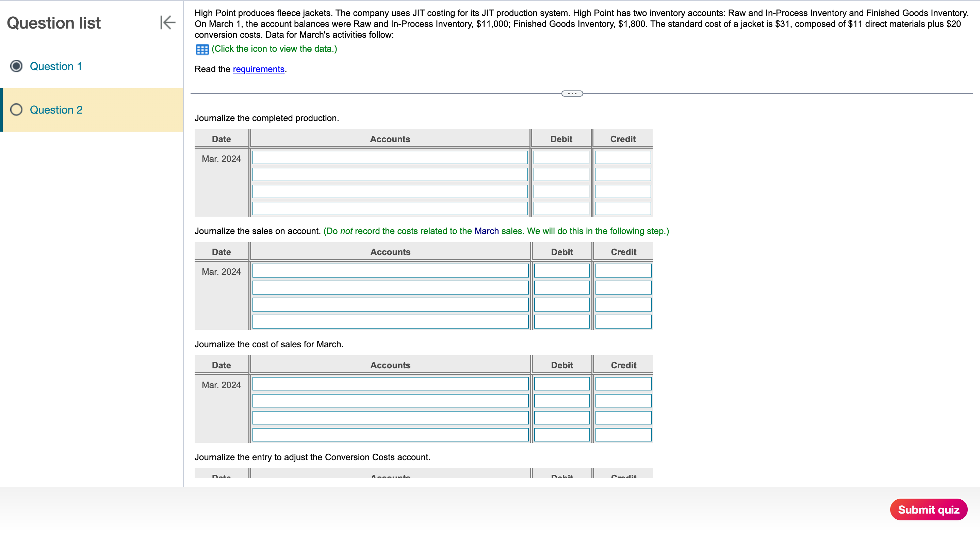This screenshot has width=980, height=535.
Task: Click the first Debit field for completed production
Action: click(561, 157)
